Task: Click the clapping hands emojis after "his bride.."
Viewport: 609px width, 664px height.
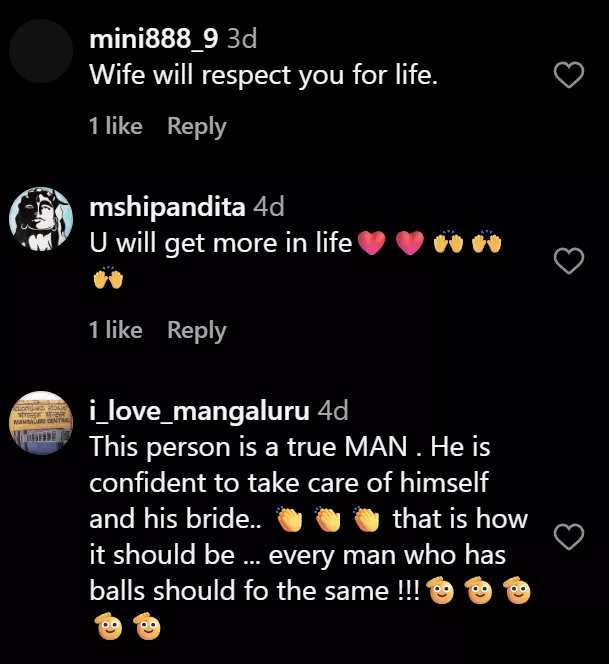Action: coord(329,520)
